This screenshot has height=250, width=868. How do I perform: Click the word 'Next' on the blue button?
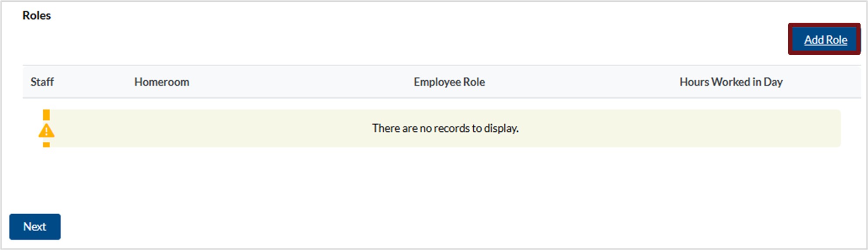coord(34,227)
